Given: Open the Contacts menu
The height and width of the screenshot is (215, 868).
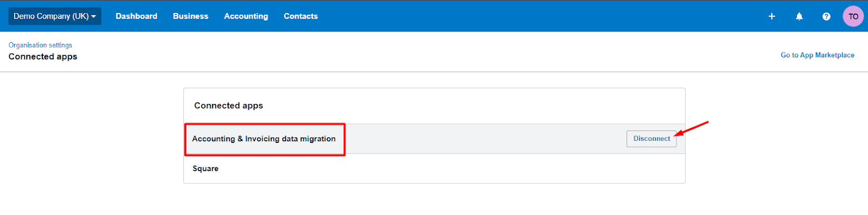Looking at the screenshot, I should click(x=301, y=16).
